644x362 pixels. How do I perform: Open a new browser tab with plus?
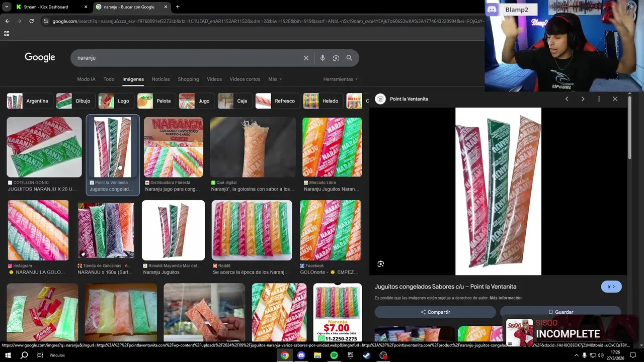point(178,7)
